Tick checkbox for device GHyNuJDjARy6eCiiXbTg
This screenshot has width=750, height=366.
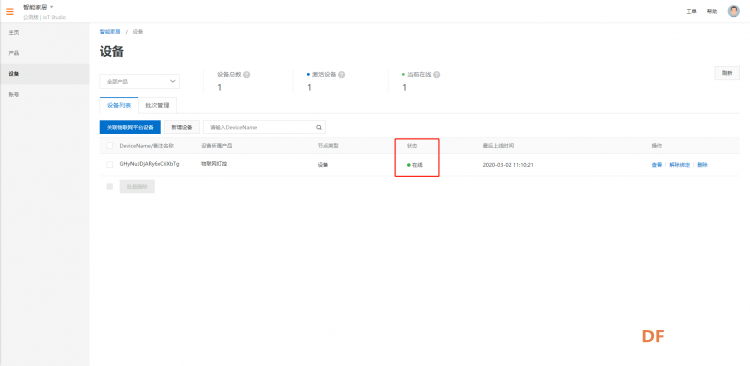pos(110,165)
